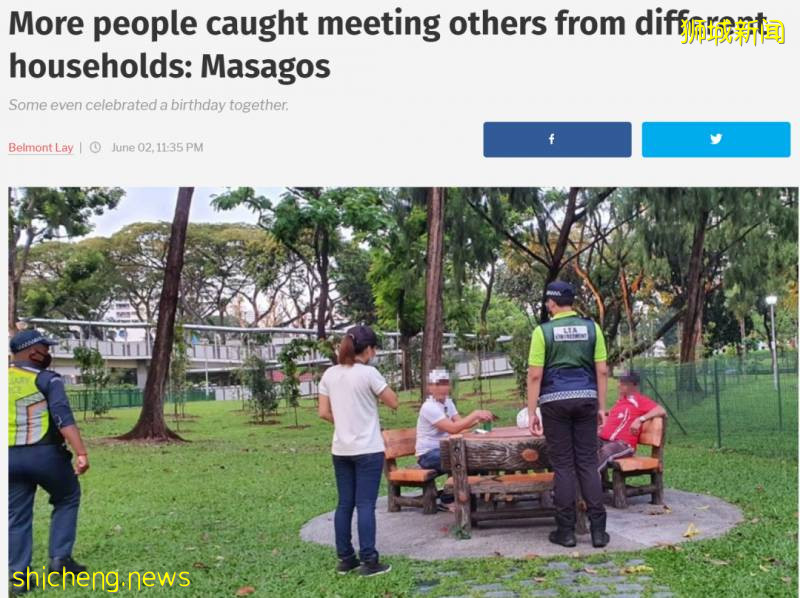Click the clock icon beside the date
Screen dimensions: 800x598
95,147
